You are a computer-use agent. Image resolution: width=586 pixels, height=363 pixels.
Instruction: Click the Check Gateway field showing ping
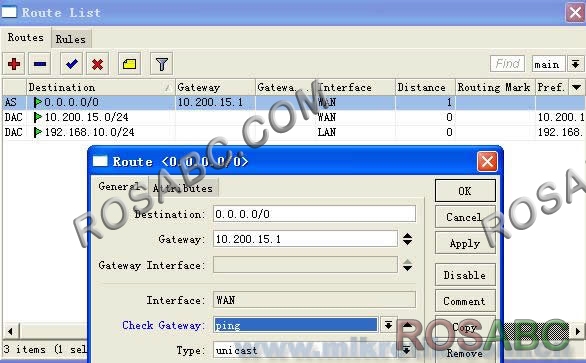click(296, 325)
